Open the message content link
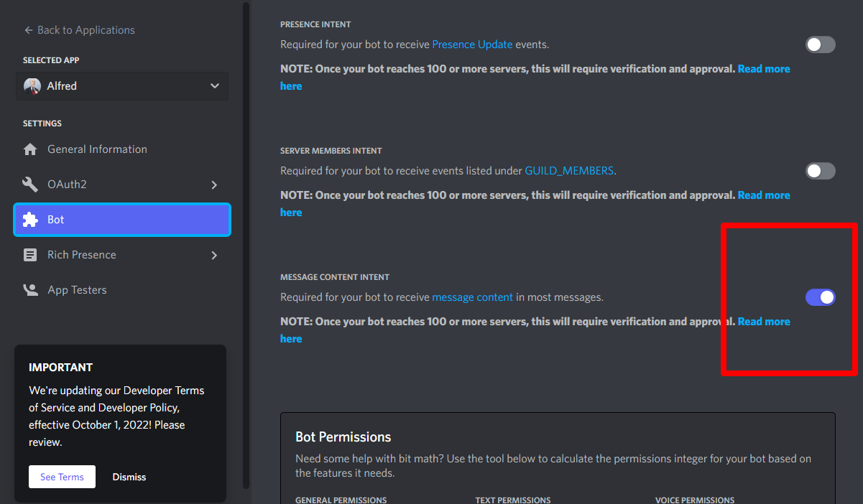863x504 pixels. pyautogui.click(x=472, y=297)
